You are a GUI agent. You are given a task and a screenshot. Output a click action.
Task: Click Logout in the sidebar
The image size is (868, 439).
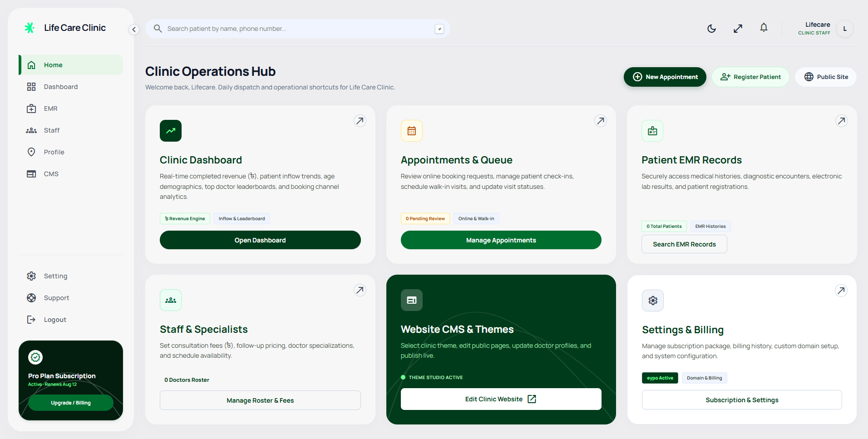pos(71,320)
